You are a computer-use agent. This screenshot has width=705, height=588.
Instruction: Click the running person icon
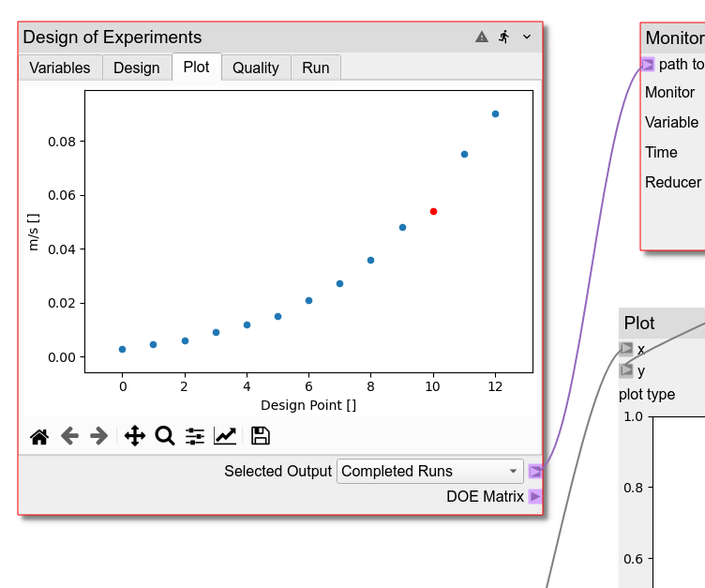click(504, 37)
